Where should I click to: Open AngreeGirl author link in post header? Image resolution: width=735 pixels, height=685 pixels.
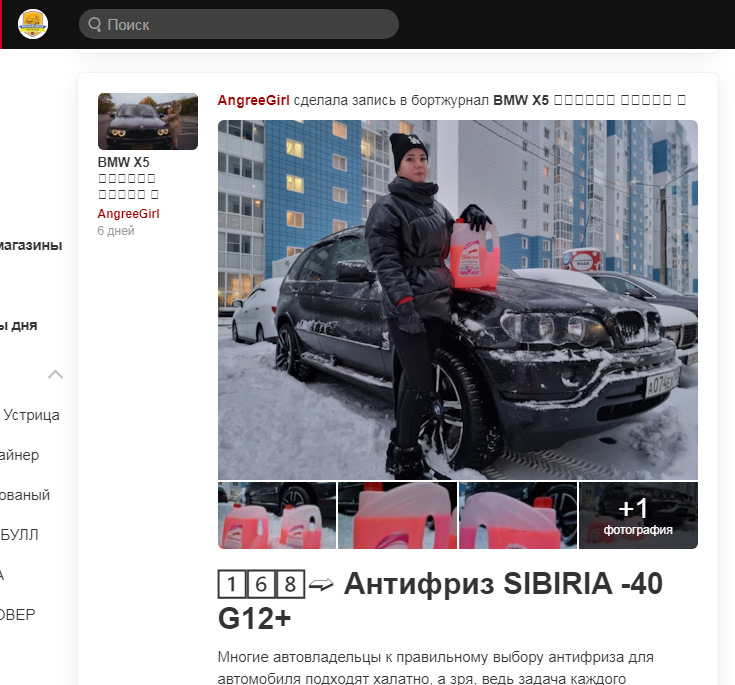coord(254,100)
